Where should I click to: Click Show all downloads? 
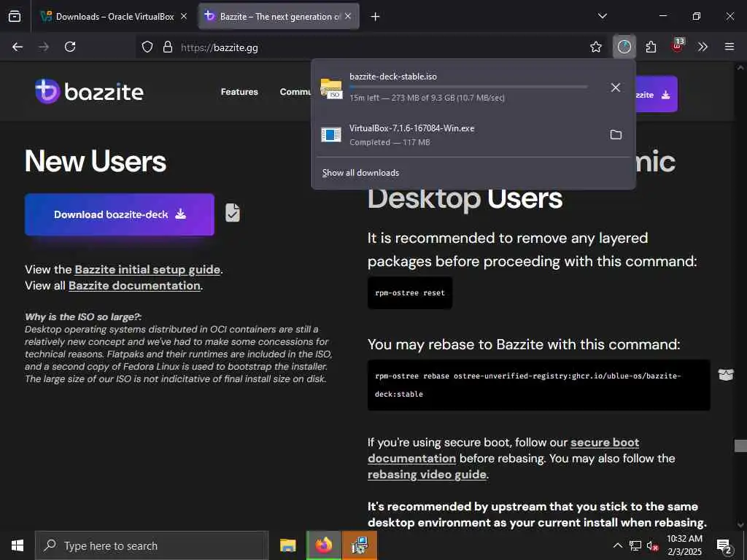[x=360, y=173]
